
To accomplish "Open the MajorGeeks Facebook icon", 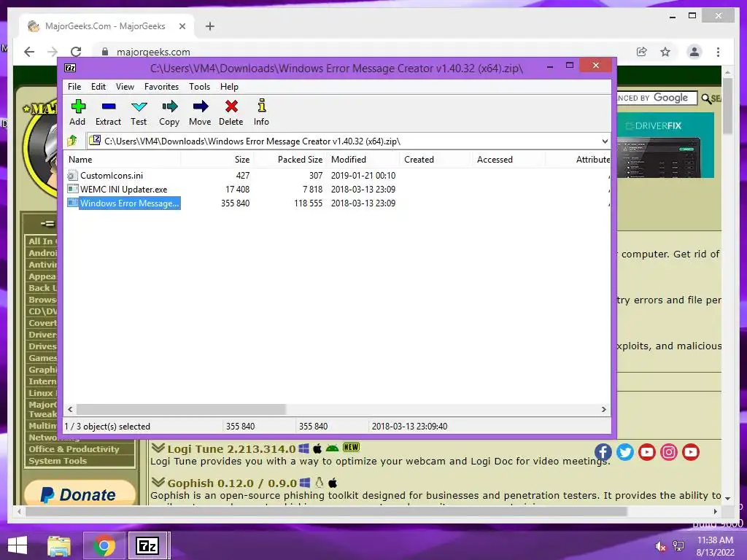I will pyautogui.click(x=603, y=452).
